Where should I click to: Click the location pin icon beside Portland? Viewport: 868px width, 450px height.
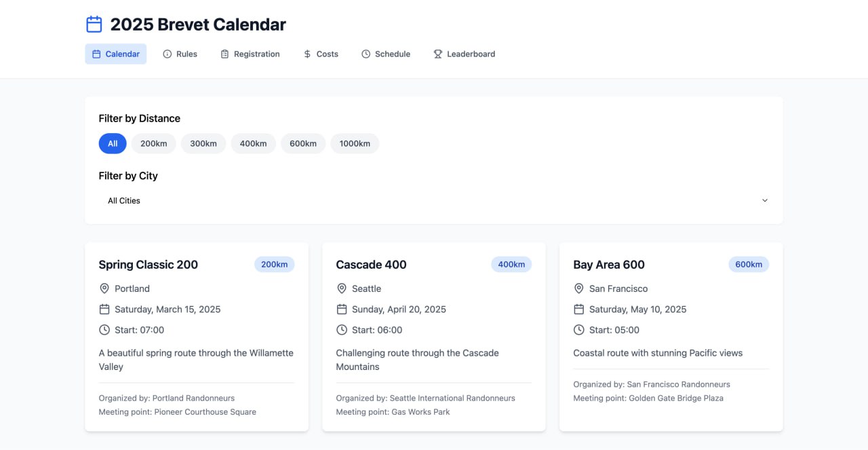(104, 288)
